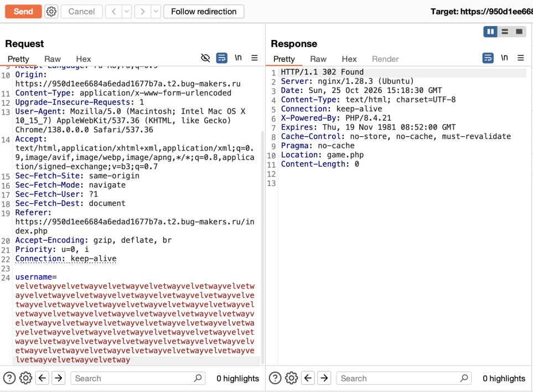This screenshot has height=392, width=533.
Task: Open the Response Hex tab
Action: 349,59
